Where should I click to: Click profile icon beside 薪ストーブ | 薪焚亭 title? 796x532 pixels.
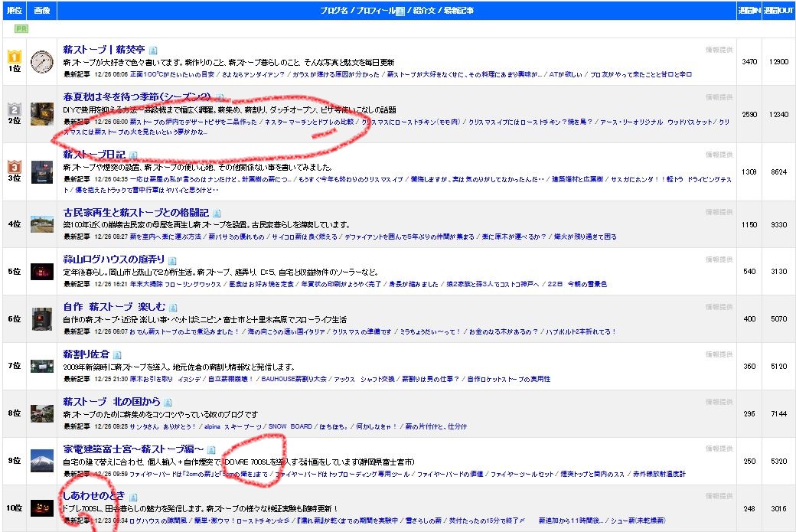click(x=153, y=51)
